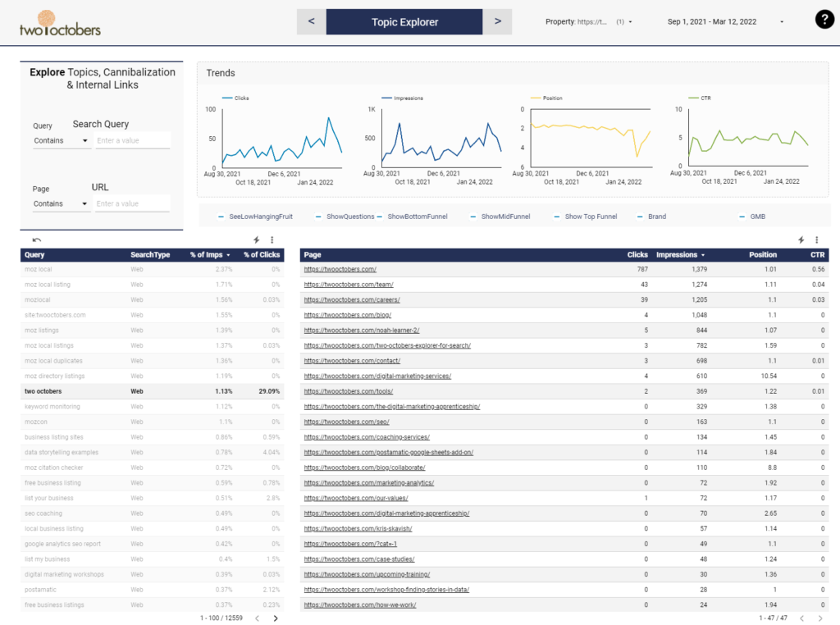Toggle ShowMidFunnel filter
Image resolution: width=840 pixels, height=625 pixels.
(x=500, y=217)
